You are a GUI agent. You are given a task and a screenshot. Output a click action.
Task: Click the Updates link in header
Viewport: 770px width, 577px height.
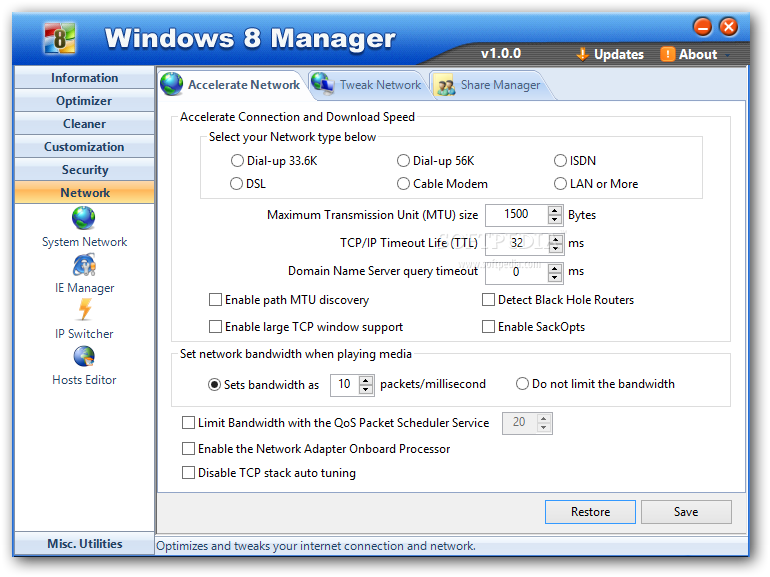(x=619, y=55)
